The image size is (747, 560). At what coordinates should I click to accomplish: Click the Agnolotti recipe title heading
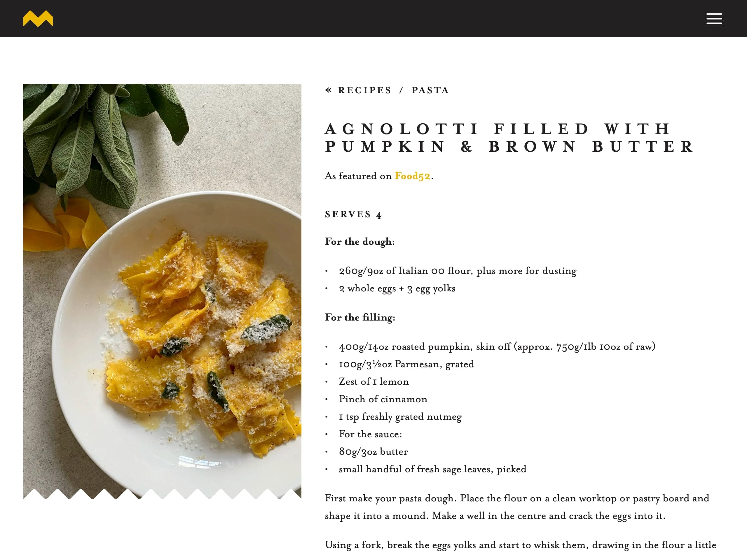pyautogui.click(x=509, y=138)
